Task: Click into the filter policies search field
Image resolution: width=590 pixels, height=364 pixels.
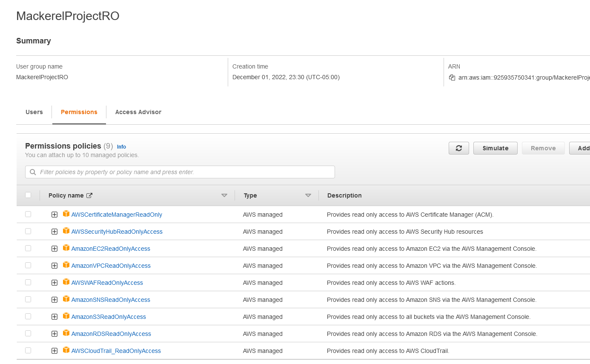Action: coord(183,172)
